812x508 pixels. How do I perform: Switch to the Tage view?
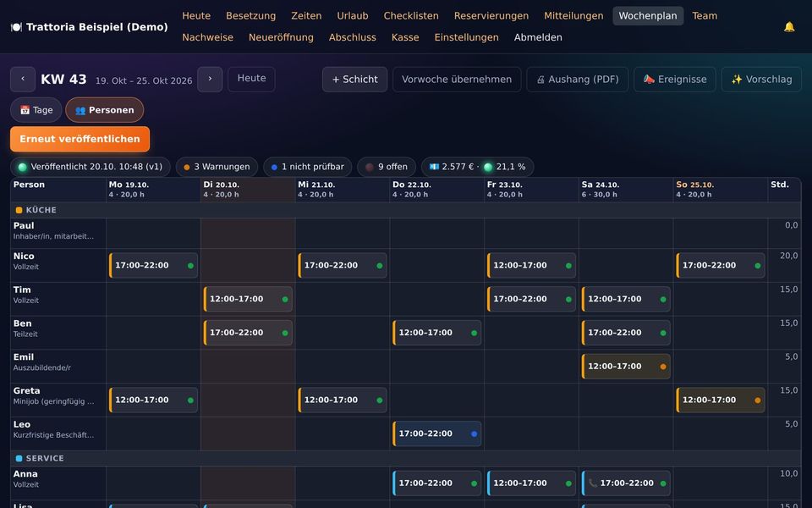coord(36,110)
